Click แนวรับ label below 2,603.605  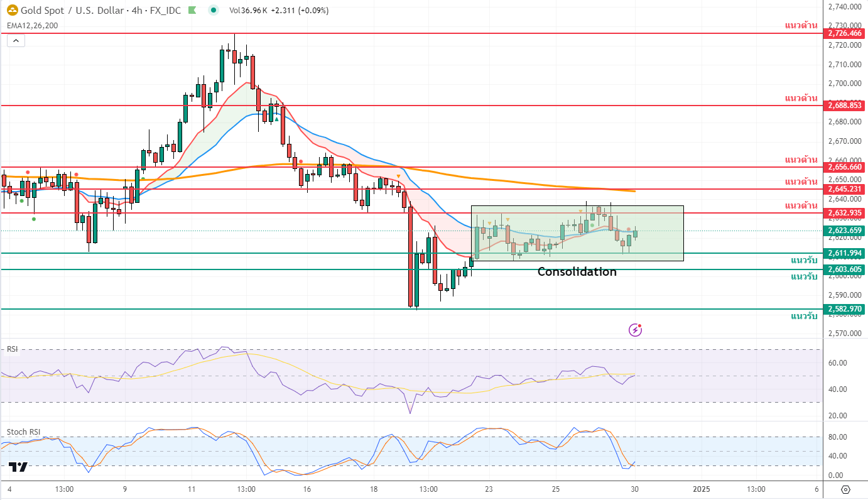pos(804,277)
